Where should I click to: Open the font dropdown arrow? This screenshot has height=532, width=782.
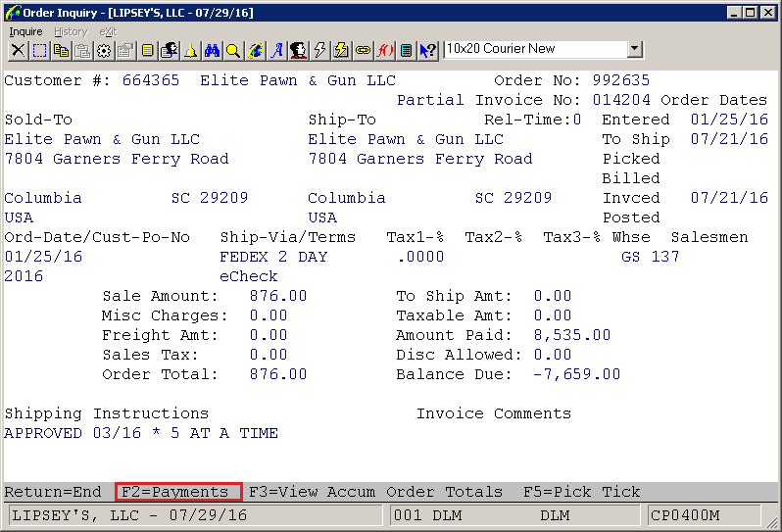(634, 49)
